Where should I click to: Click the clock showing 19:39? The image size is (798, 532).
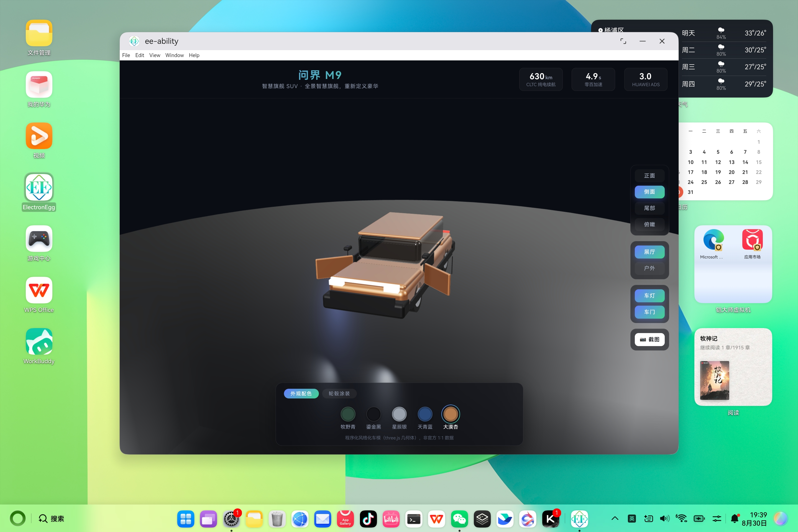pyautogui.click(x=758, y=515)
